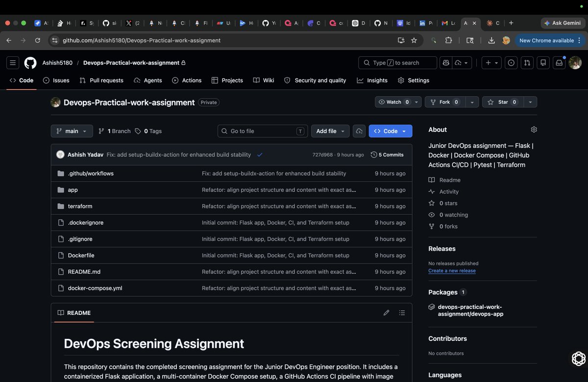
Task: Click the GitHub Octocat logo
Action: tap(30, 63)
